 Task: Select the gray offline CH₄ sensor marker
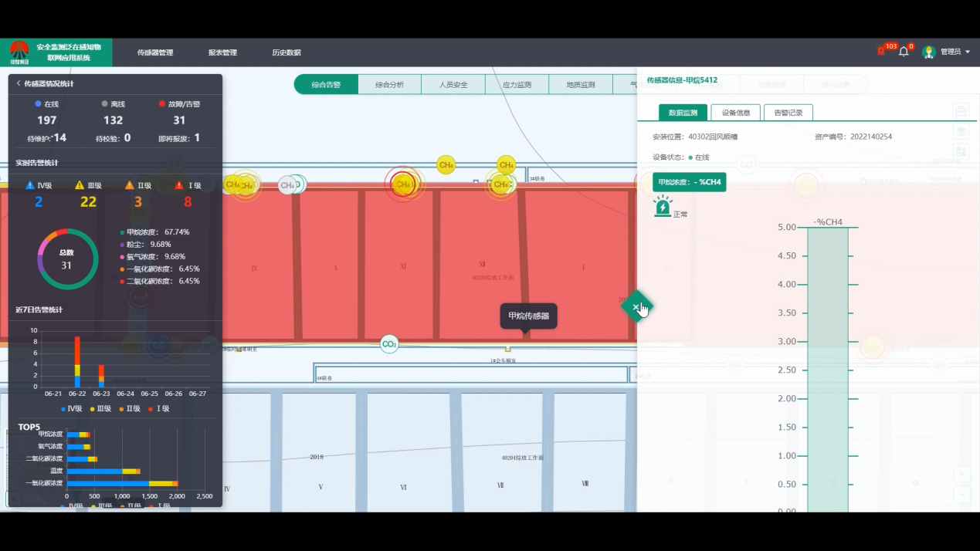coord(287,185)
